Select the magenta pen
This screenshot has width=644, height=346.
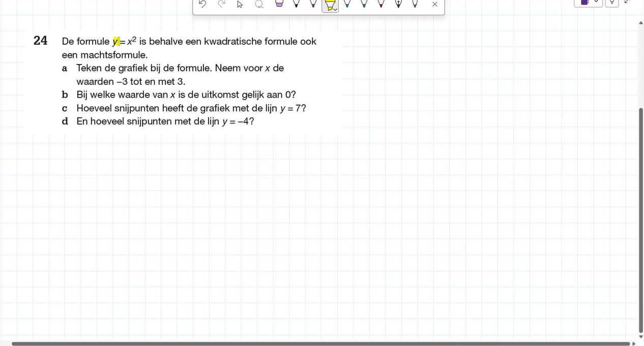(x=381, y=4)
